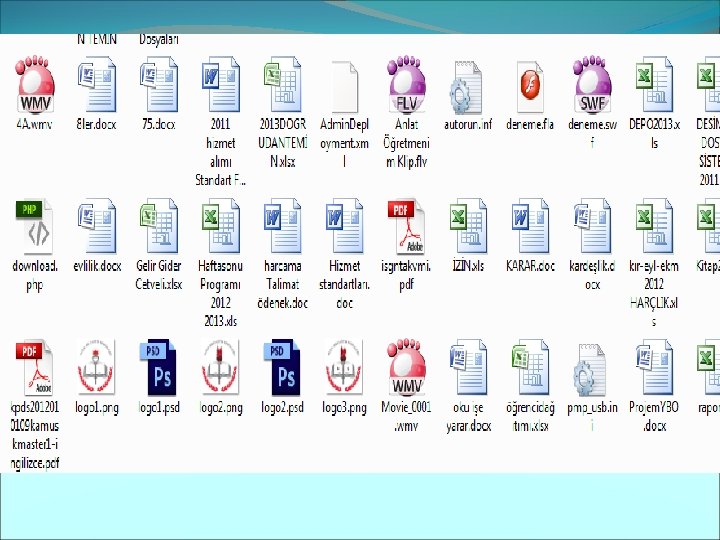The width and height of the screenshot is (720, 540).
Task: Select the öğrencidağıtımı.xlsx spreadsheet icon
Action: [530, 367]
